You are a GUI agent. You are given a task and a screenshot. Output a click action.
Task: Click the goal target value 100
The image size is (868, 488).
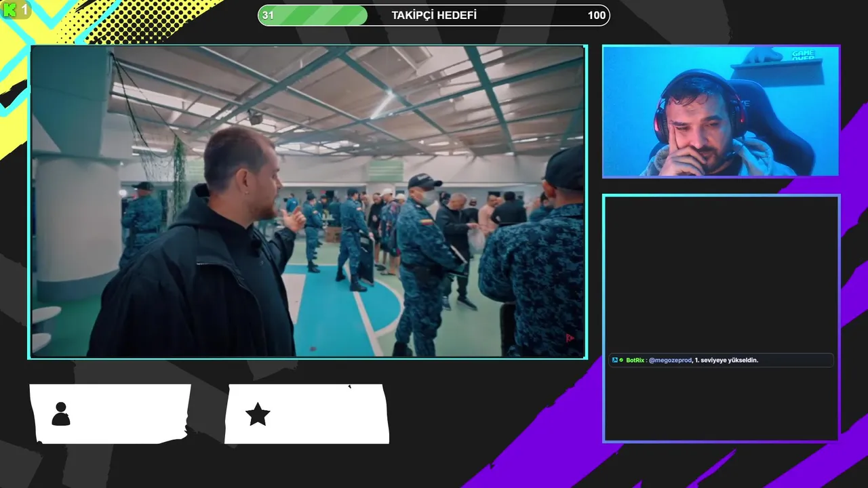(597, 15)
